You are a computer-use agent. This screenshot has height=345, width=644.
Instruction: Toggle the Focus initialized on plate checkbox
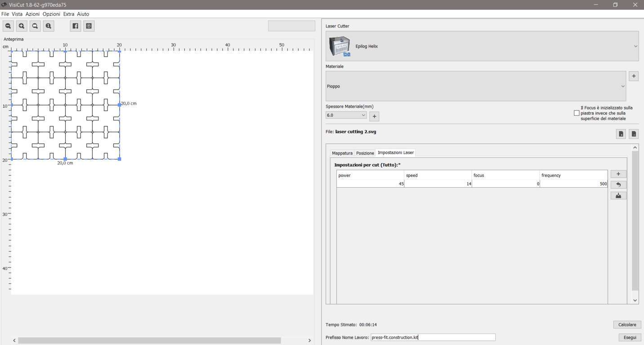click(577, 113)
